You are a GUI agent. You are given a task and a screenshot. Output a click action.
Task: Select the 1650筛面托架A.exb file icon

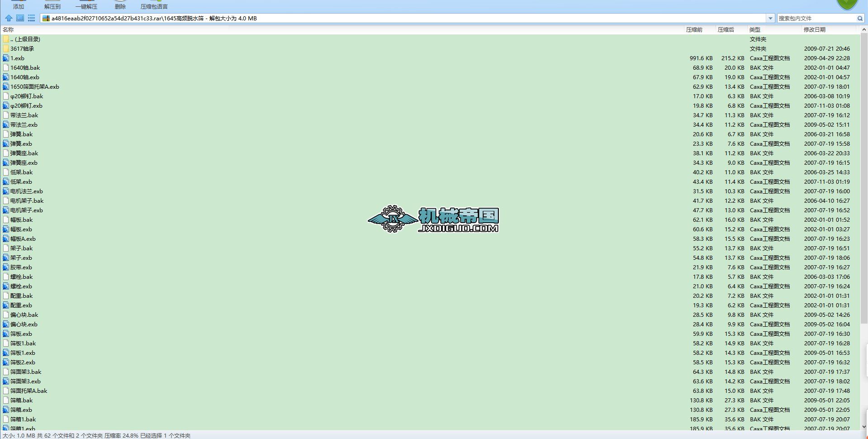[6, 86]
